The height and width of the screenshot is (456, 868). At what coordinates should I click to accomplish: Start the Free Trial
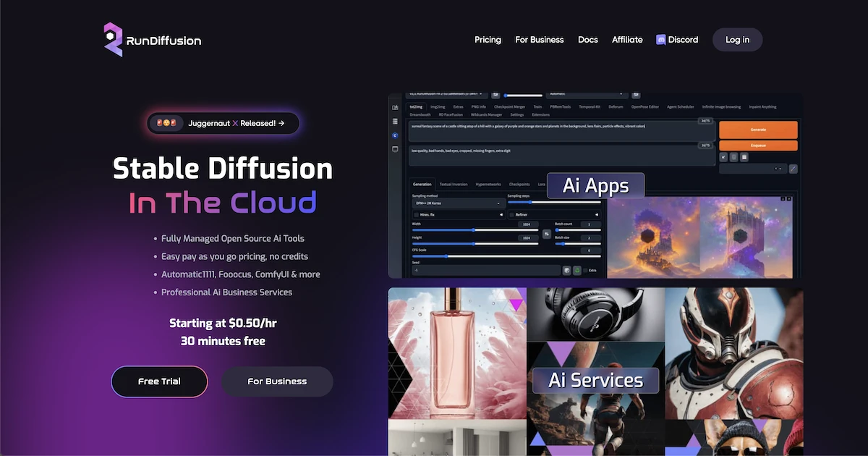coord(159,381)
